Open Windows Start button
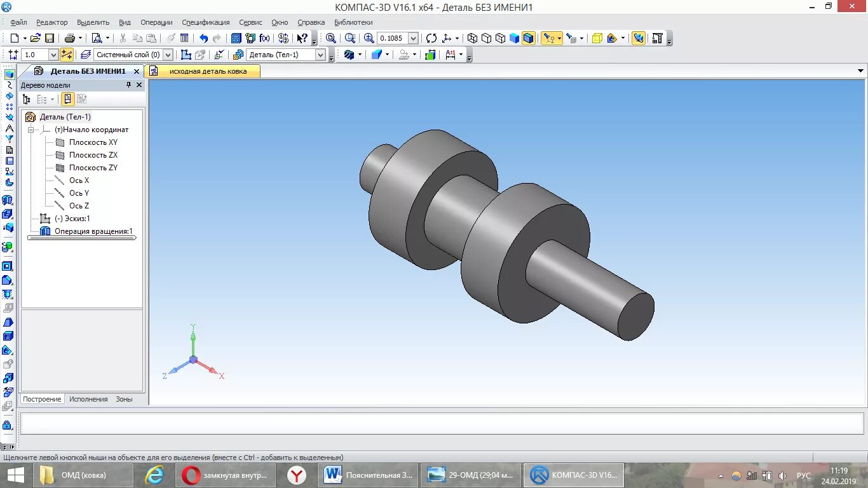 click(x=16, y=475)
